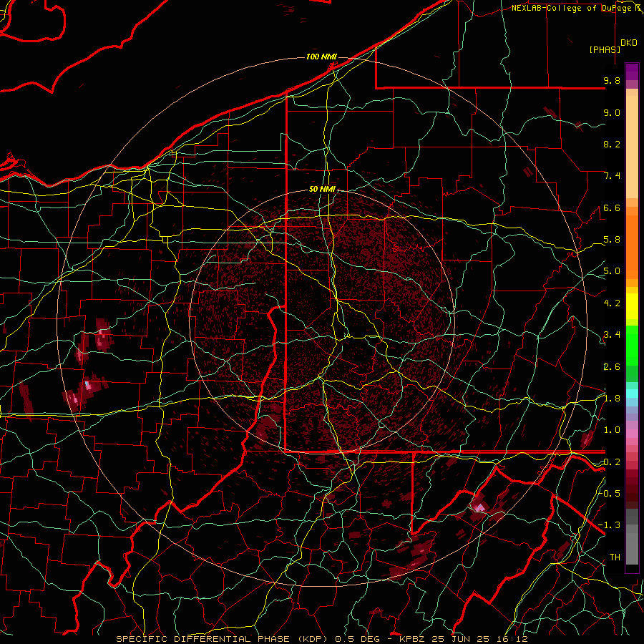The width and height of the screenshot is (644, 644).
Task: Click the -0.5 legend value
Action: [x=610, y=493]
